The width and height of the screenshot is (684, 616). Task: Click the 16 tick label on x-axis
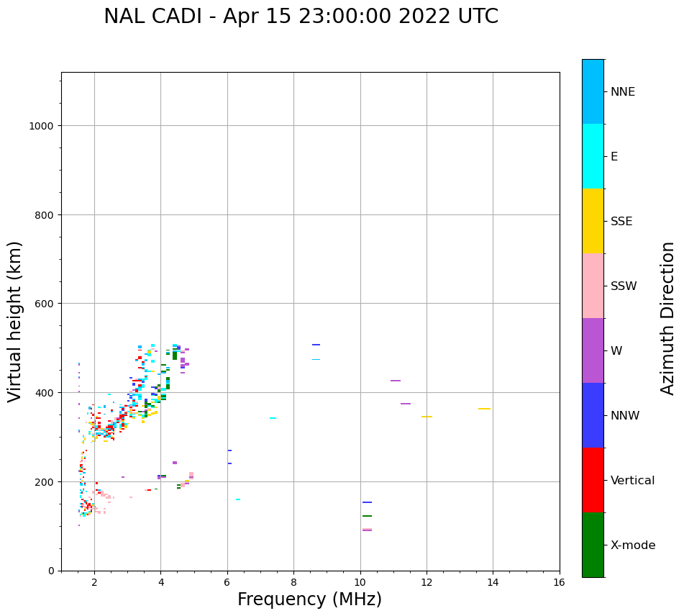click(559, 582)
